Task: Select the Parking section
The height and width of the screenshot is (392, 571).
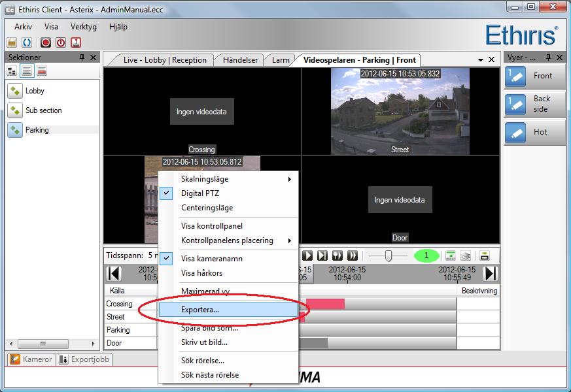Action: click(52, 130)
